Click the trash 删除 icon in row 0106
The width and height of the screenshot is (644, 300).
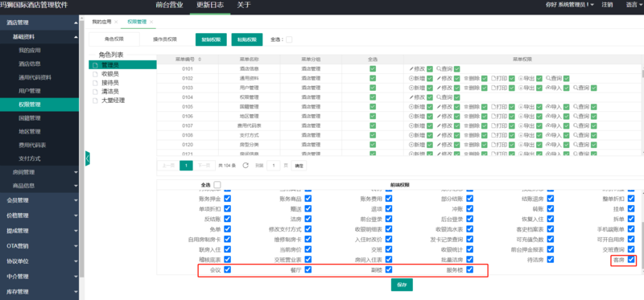click(466, 116)
